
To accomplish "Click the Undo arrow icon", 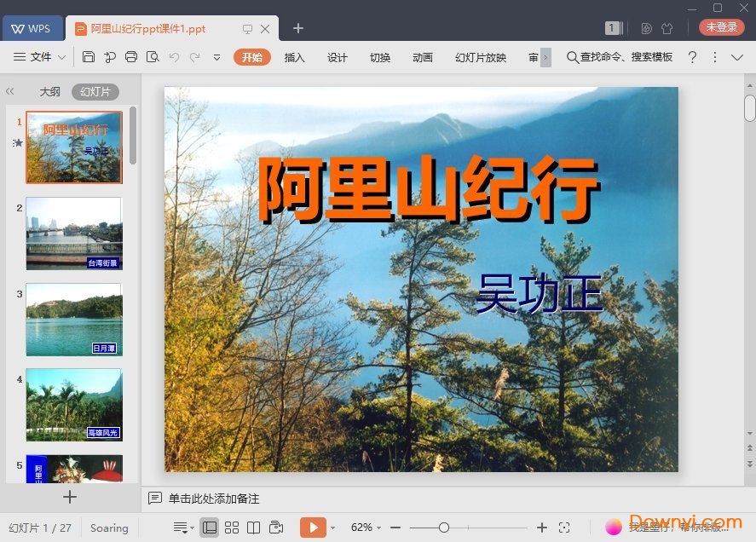I will (176, 57).
